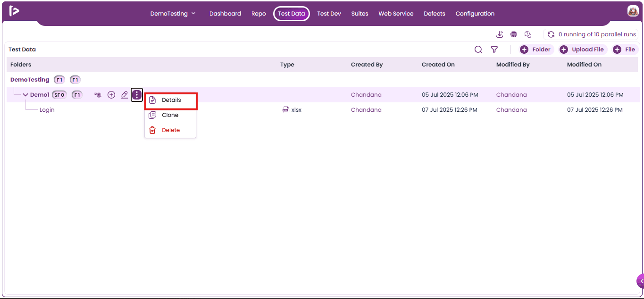Click the add Folder button
The width and height of the screenshot is (644, 299).
[536, 50]
